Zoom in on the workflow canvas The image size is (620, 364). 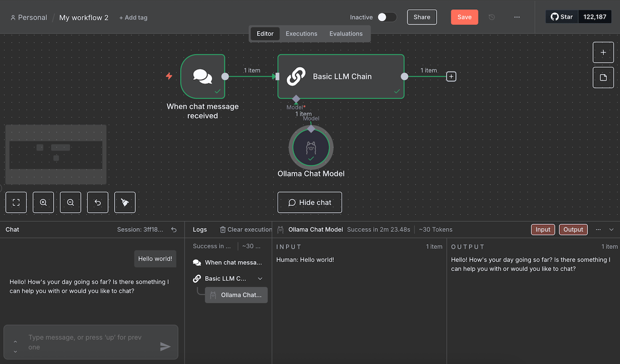click(x=43, y=202)
